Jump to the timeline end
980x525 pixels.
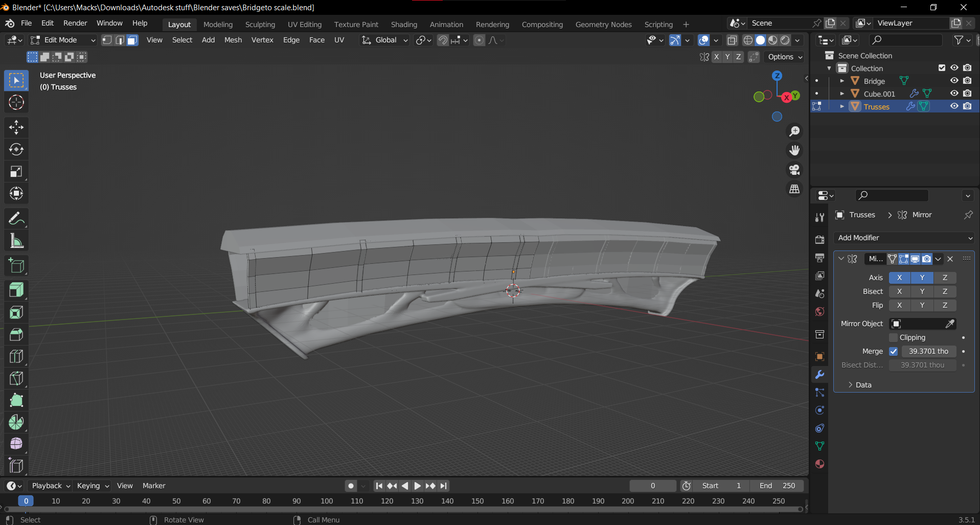click(444, 486)
